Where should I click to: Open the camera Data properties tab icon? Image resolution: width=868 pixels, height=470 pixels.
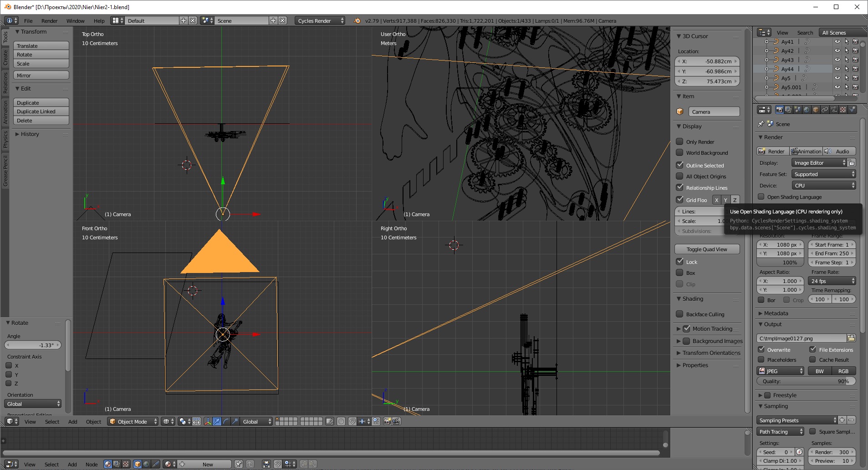(834, 110)
